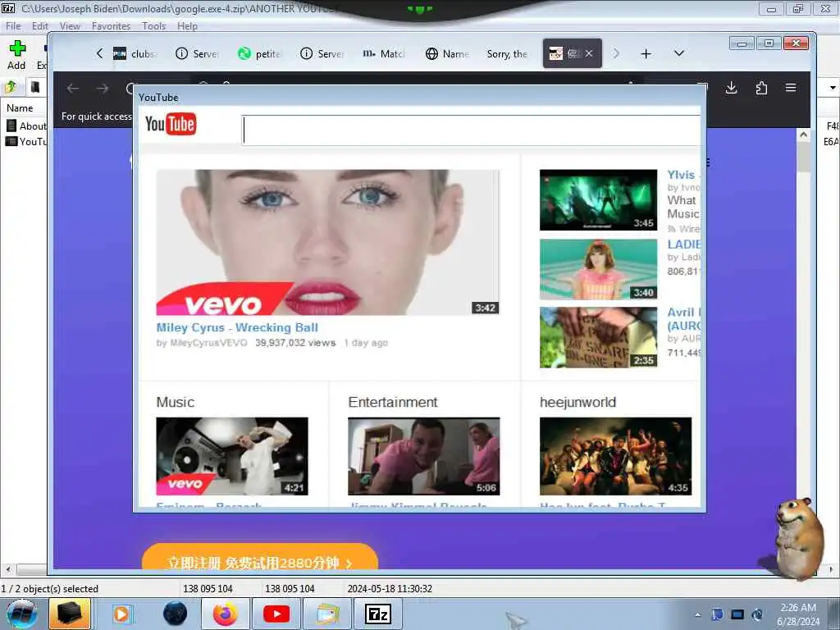This screenshot has height=630, width=840.
Task: Open the Windows Start button
Action: pos(21,614)
